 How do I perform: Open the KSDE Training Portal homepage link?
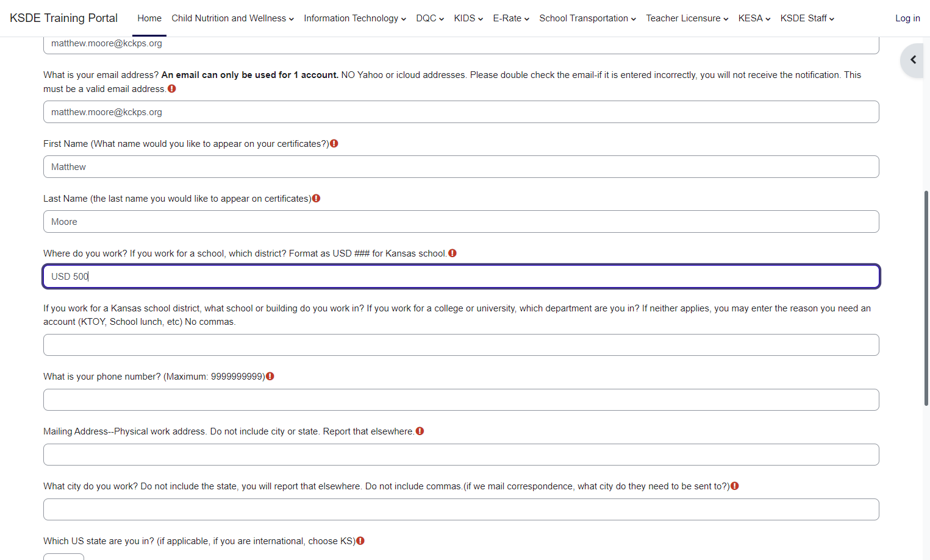point(64,18)
